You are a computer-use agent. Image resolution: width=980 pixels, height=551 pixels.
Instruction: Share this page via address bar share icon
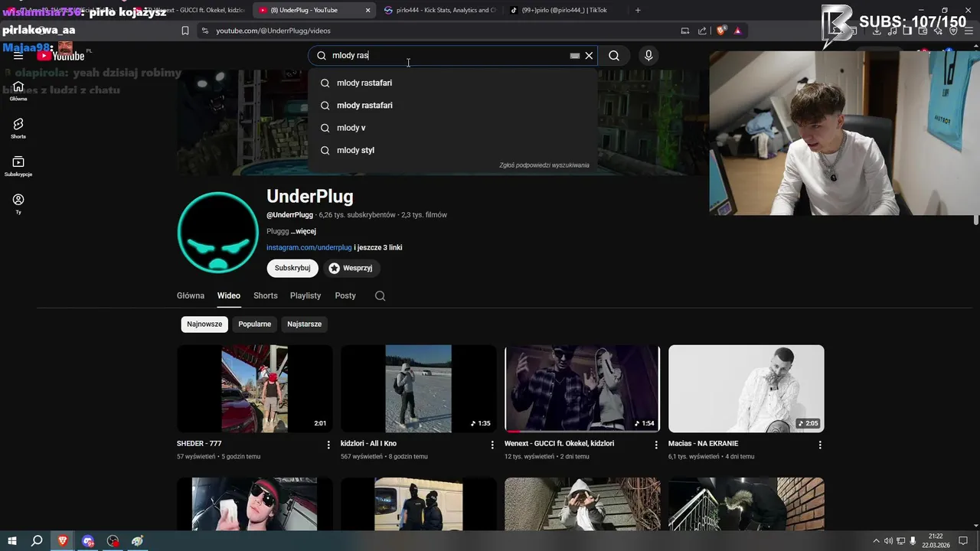702,31
